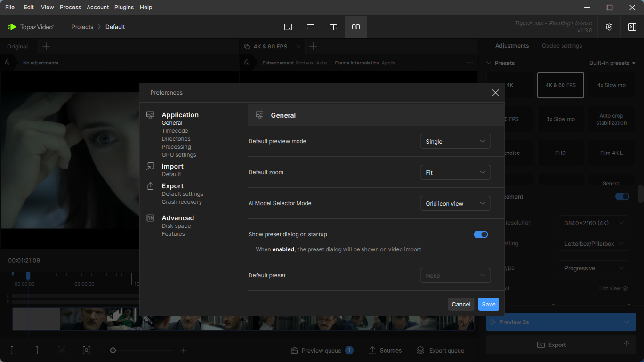This screenshot has width=644, height=362.
Task: Expand the AI Model Selector Mode dropdown
Action: click(x=455, y=203)
